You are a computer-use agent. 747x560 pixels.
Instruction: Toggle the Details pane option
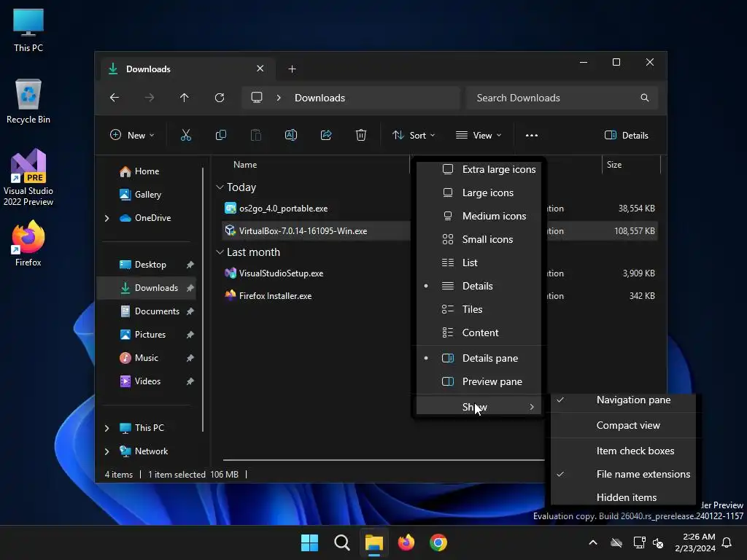(479, 358)
